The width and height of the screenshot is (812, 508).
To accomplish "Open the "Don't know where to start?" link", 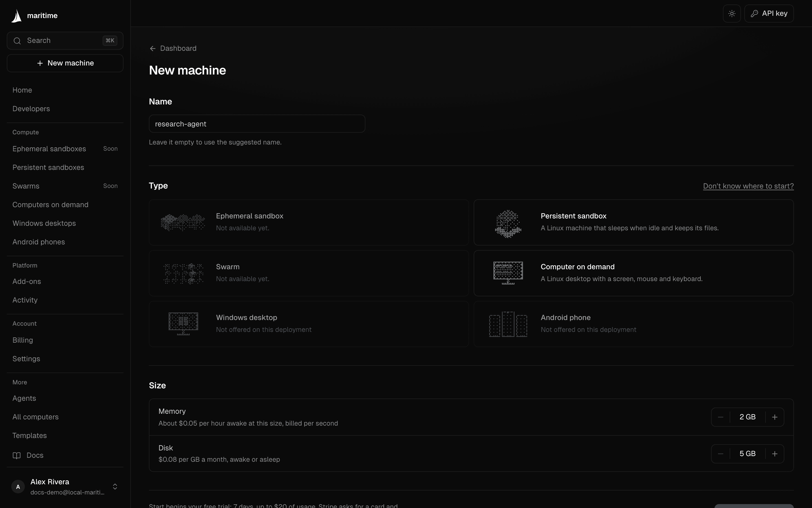I will point(748,186).
